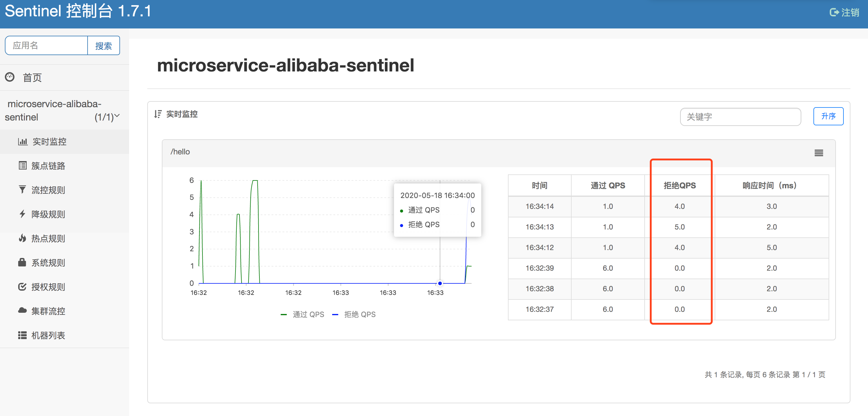This screenshot has height=416, width=868.
Task: Open the 机器列表 menu item
Action: coord(48,335)
